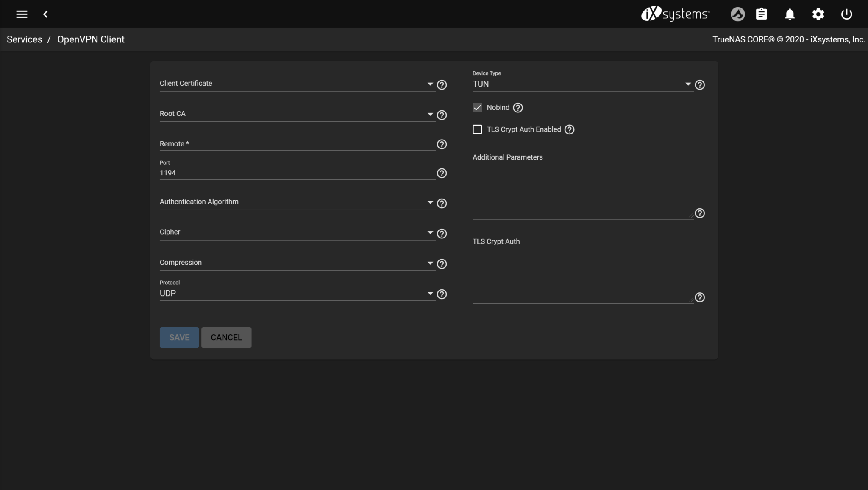Show help for Port field

click(x=442, y=173)
